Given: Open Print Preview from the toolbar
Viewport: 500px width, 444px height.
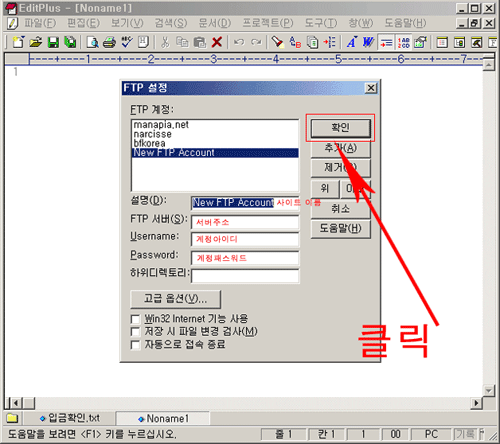Looking at the screenshot, I should [92, 42].
